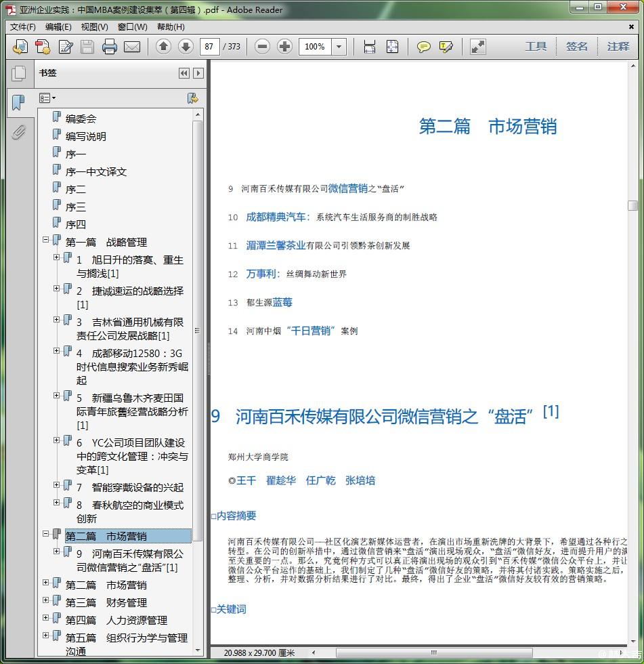644x664 pixels.
Task: Click the zoom out minus button
Action: [262, 46]
